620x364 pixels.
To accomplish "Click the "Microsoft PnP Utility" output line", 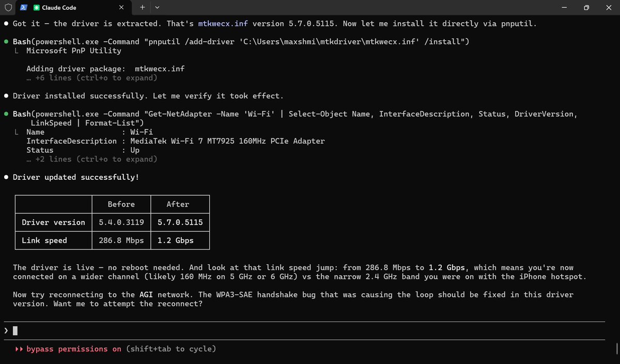I will pyautogui.click(x=74, y=51).
